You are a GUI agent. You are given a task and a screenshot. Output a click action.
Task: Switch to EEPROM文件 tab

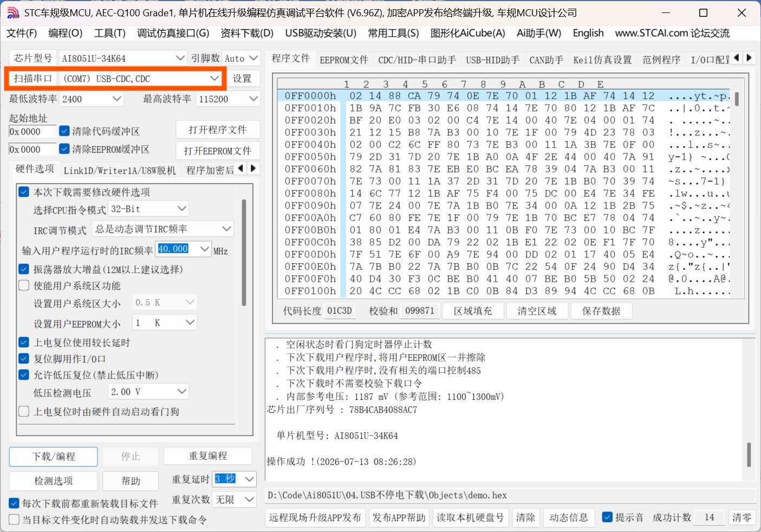(x=344, y=60)
